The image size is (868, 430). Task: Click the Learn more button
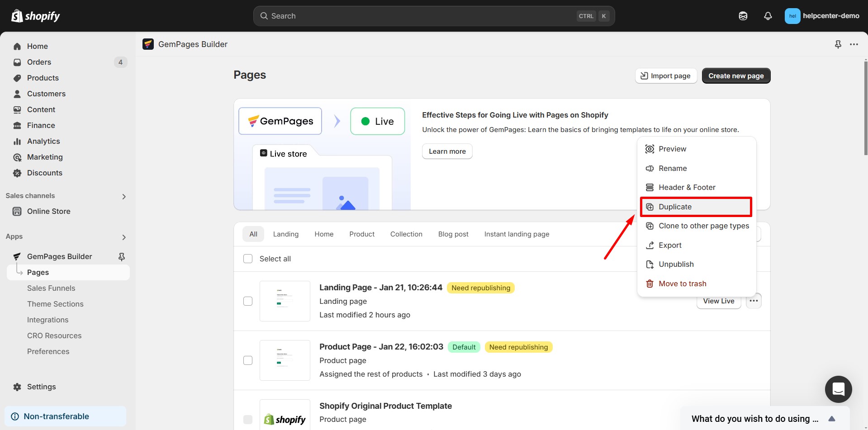447,151
